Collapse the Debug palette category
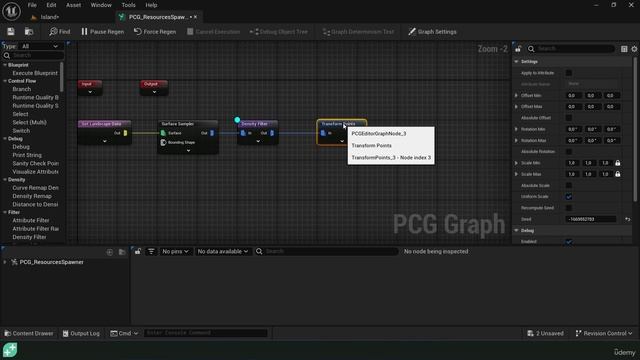The image size is (640, 360). pos(5,138)
